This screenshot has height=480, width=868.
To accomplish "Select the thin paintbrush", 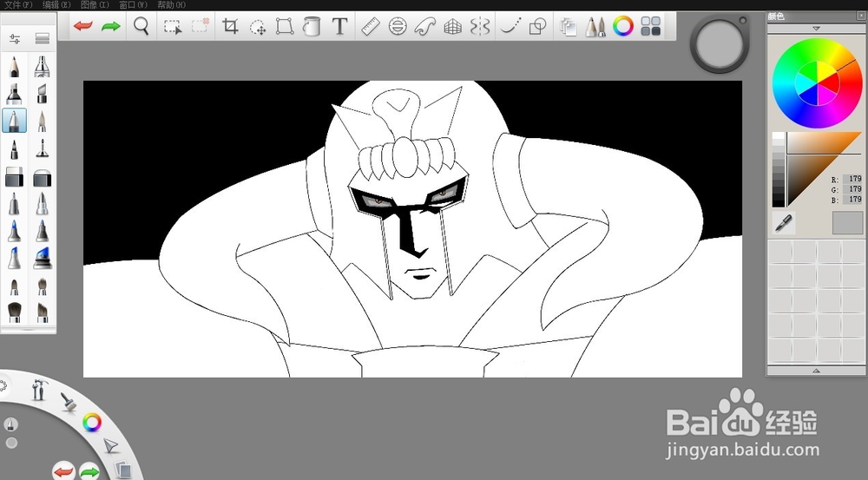I will click(x=42, y=121).
